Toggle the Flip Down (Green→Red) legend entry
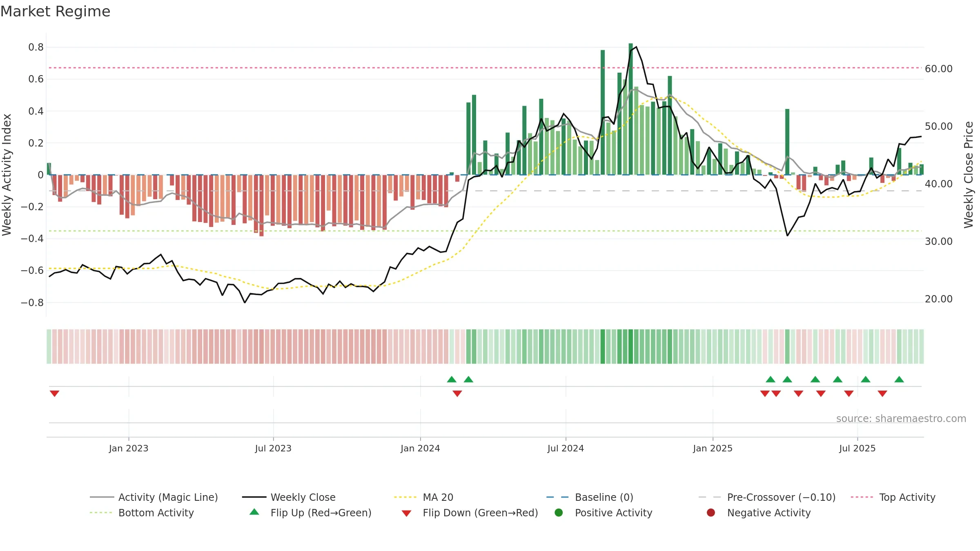 [x=470, y=513]
